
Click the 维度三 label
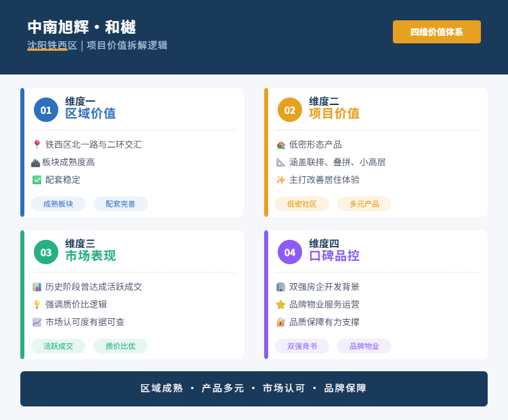[80, 244]
